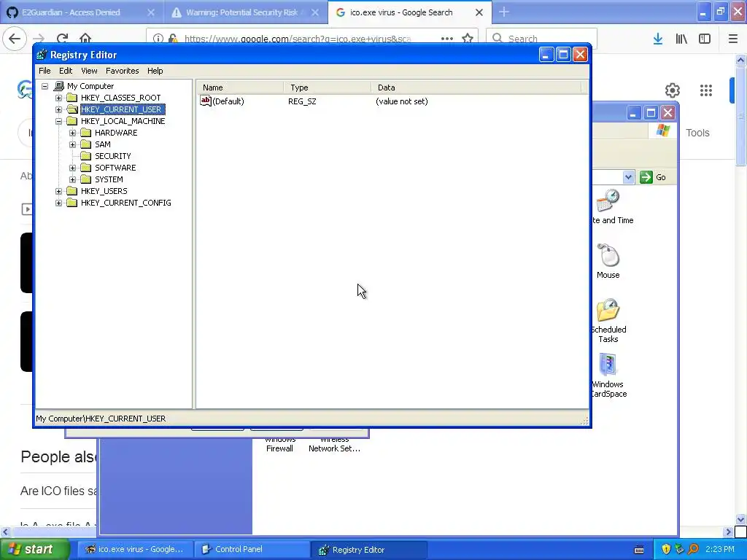Switch to Firefox taskbar button
The width and height of the screenshot is (747, 560).
coord(135,550)
